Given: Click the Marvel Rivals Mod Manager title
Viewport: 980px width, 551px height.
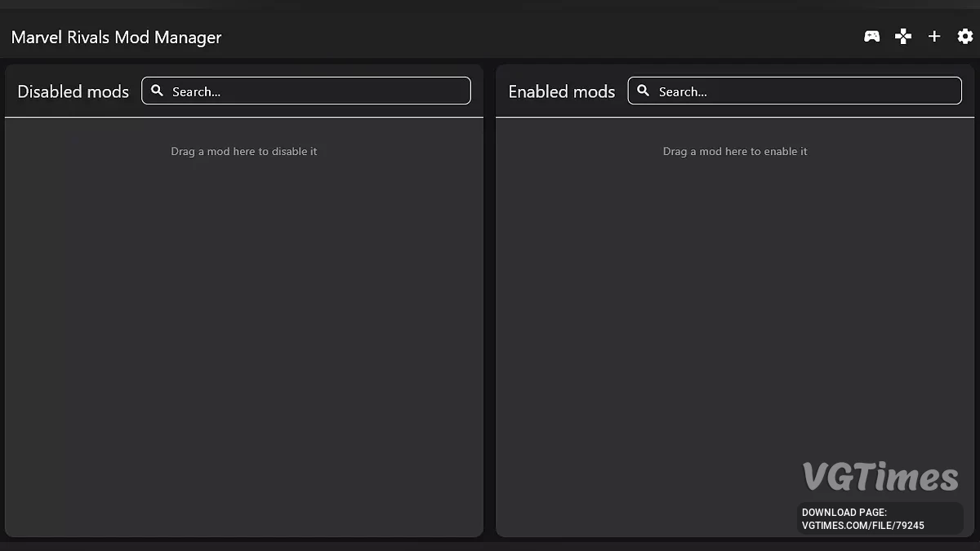Looking at the screenshot, I should [x=116, y=38].
